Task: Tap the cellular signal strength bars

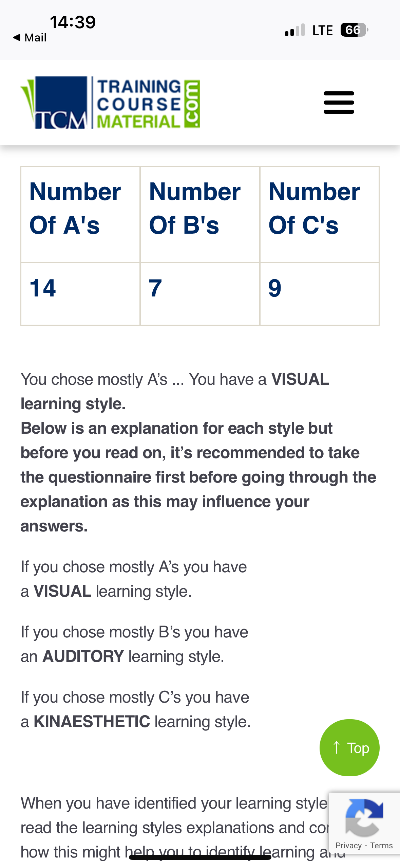Action: 295,30
